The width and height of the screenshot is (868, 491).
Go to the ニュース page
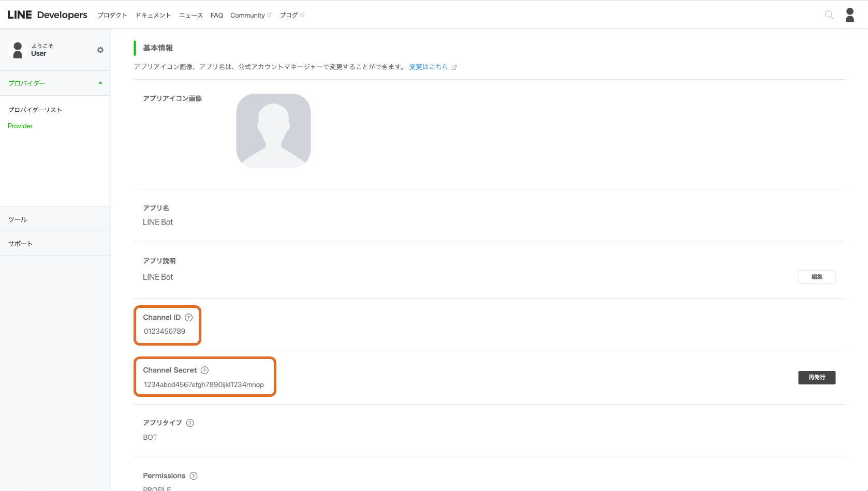[191, 16]
